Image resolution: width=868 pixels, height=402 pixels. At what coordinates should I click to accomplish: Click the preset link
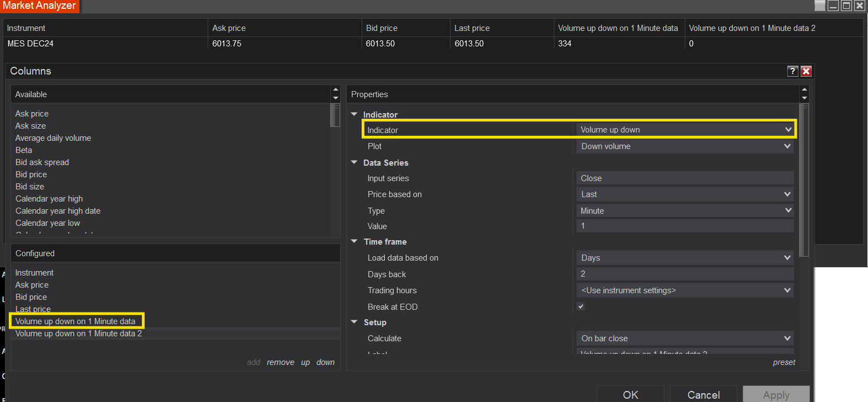[x=784, y=362]
